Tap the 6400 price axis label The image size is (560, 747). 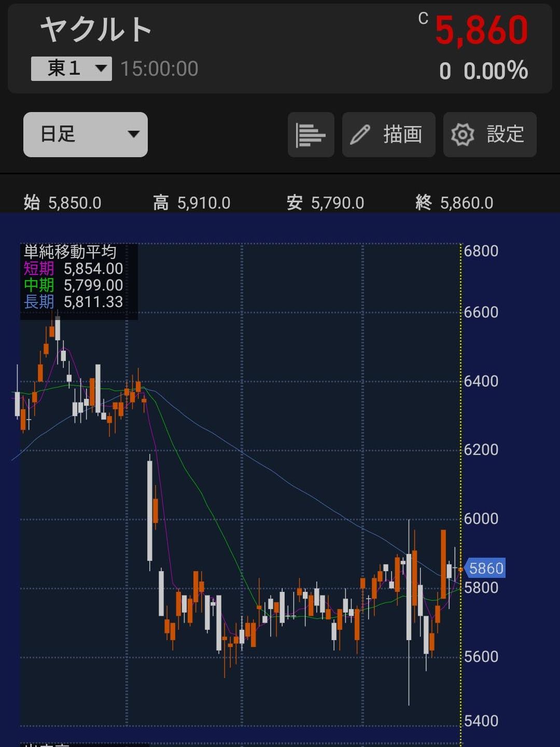point(481,381)
